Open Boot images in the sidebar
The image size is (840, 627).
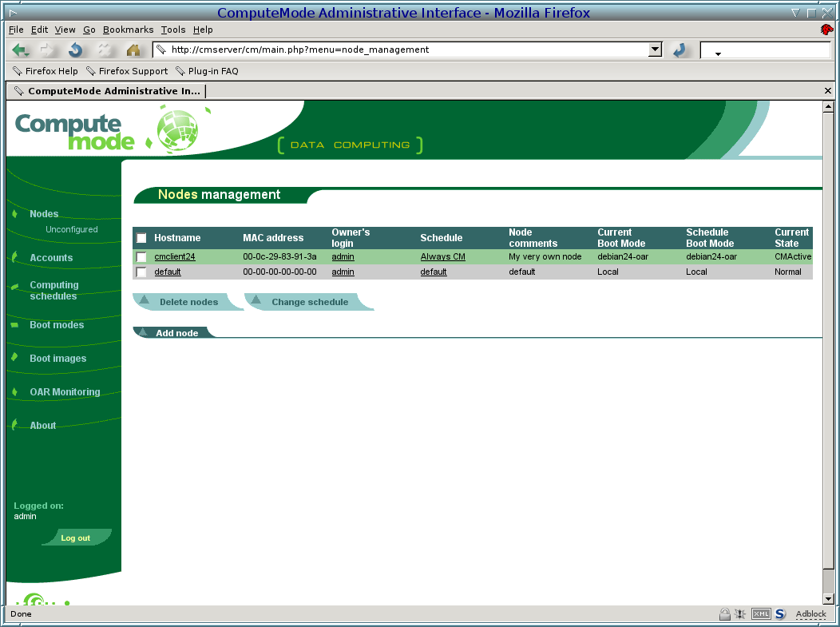[x=57, y=359]
